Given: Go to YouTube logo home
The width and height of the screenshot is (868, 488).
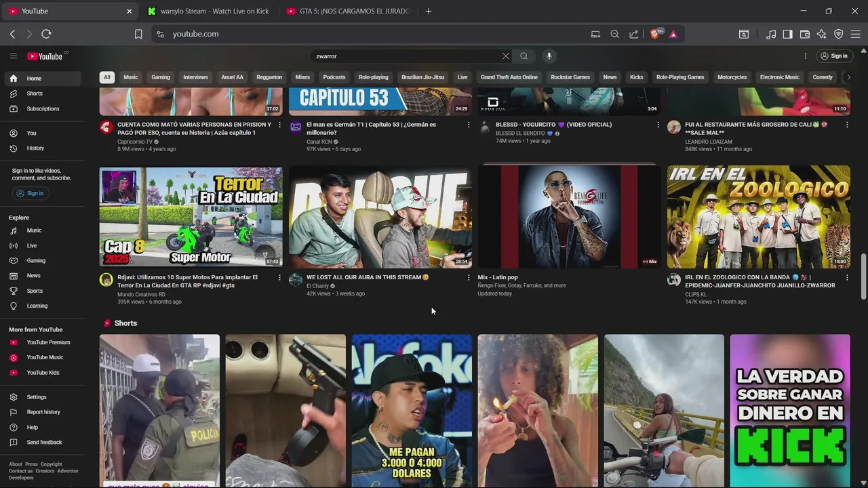Looking at the screenshot, I should (45, 56).
